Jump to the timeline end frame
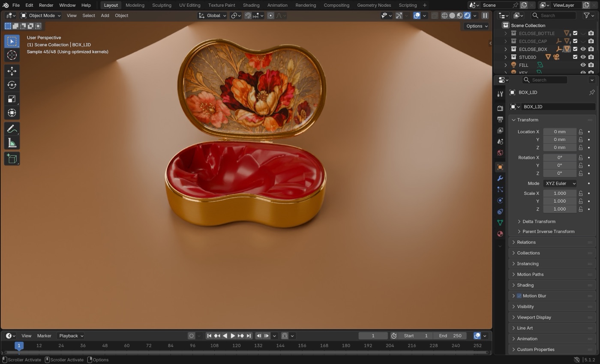Viewport: 600px width, 364px height. tap(249, 336)
